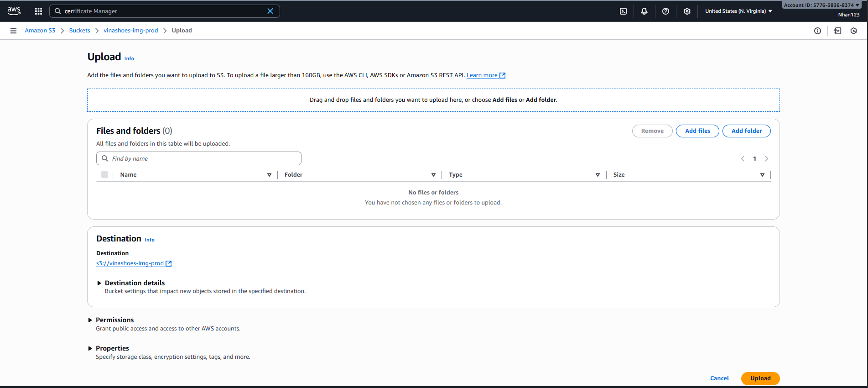Click the Folder column header
868x388 pixels.
[x=293, y=175]
